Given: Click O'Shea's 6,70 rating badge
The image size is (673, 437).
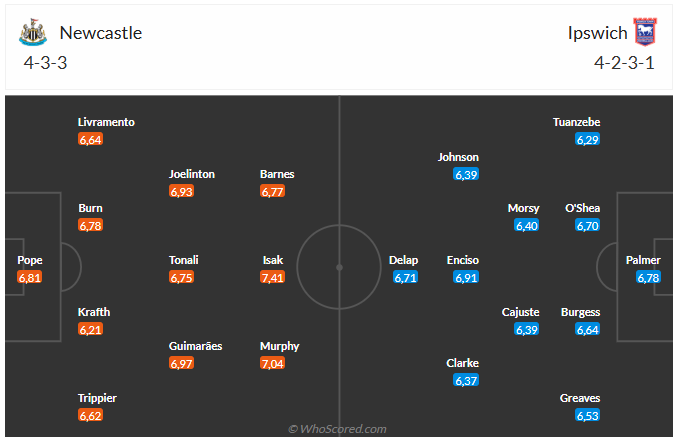Looking at the screenshot, I should [587, 226].
